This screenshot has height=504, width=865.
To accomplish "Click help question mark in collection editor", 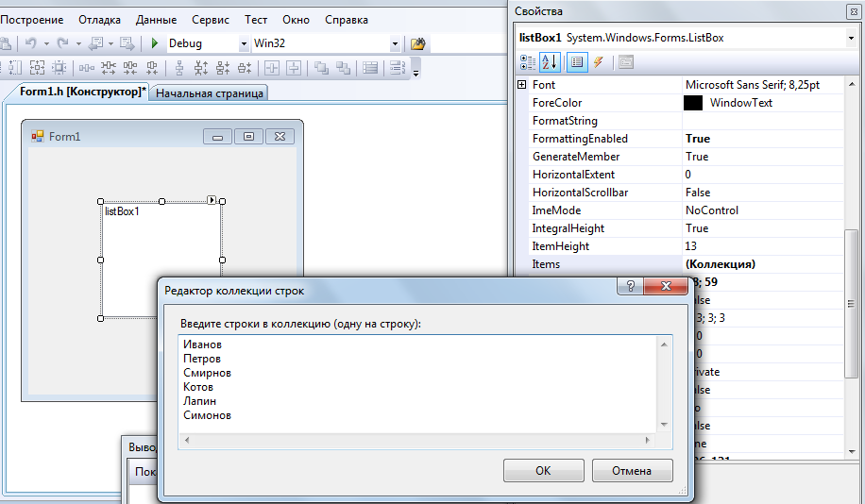I will click(x=631, y=286).
